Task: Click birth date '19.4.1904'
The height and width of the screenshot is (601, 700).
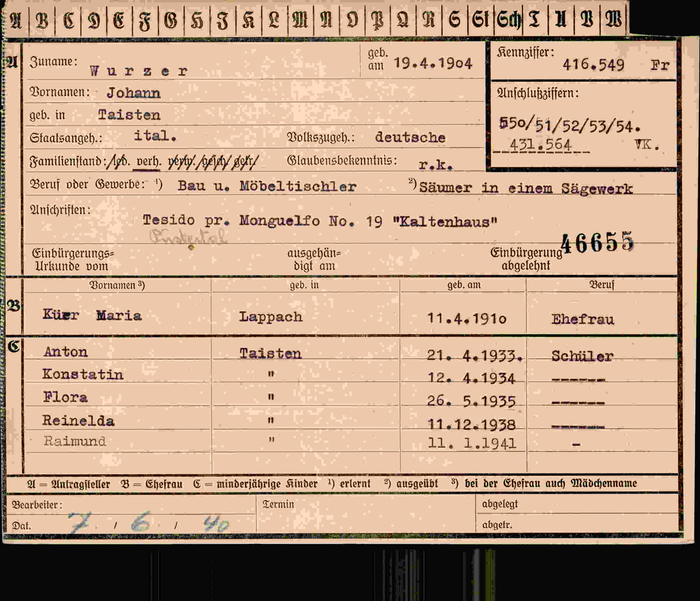Action: click(x=433, y=63)
